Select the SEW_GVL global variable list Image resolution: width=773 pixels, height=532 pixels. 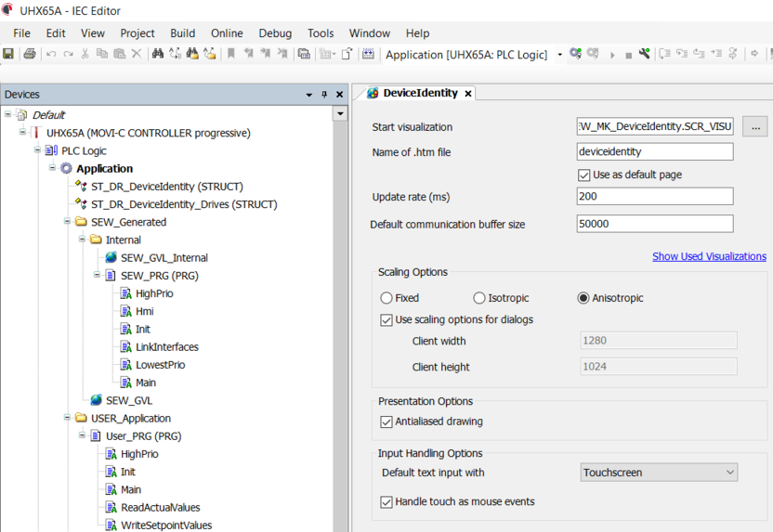(128, 400)
